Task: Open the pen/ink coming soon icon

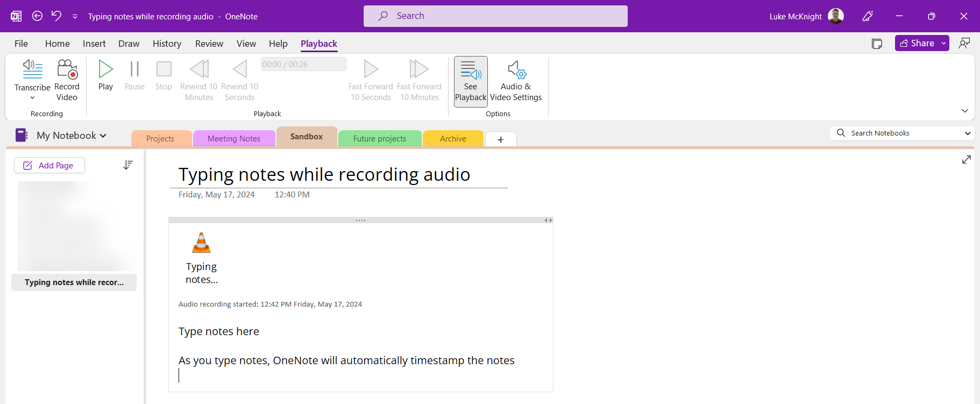Action: [868, 16]
